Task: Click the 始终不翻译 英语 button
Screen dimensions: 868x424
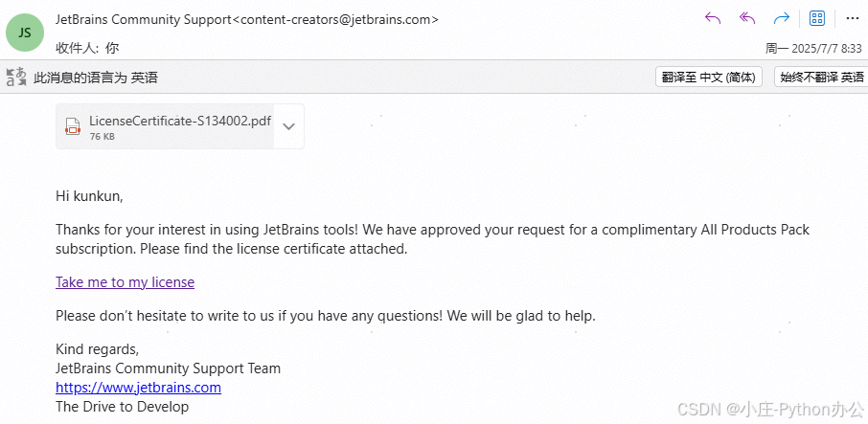Action: (x=821, y=78)
